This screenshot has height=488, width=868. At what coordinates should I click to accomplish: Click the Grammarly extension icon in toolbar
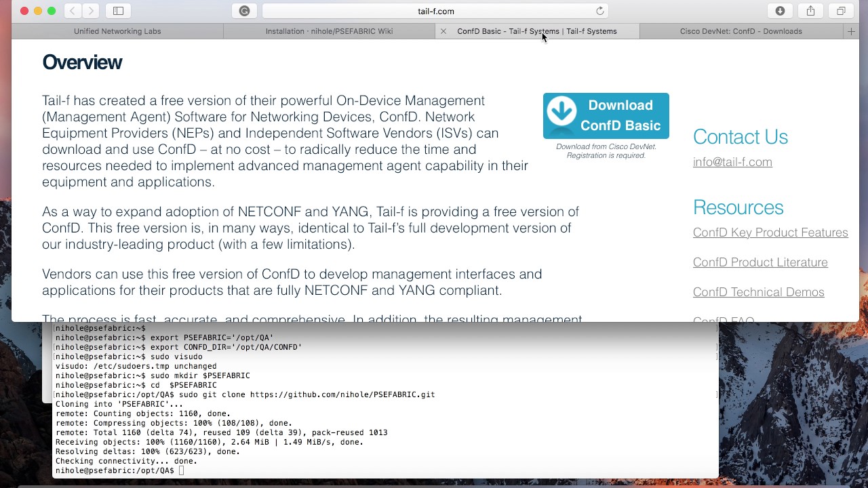click(245, 11)
